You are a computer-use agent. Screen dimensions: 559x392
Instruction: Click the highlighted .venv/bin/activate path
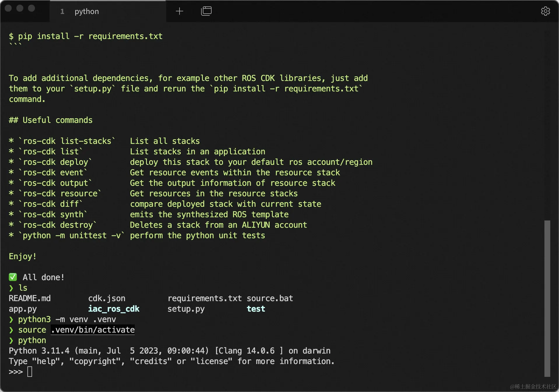coord(93,330)
